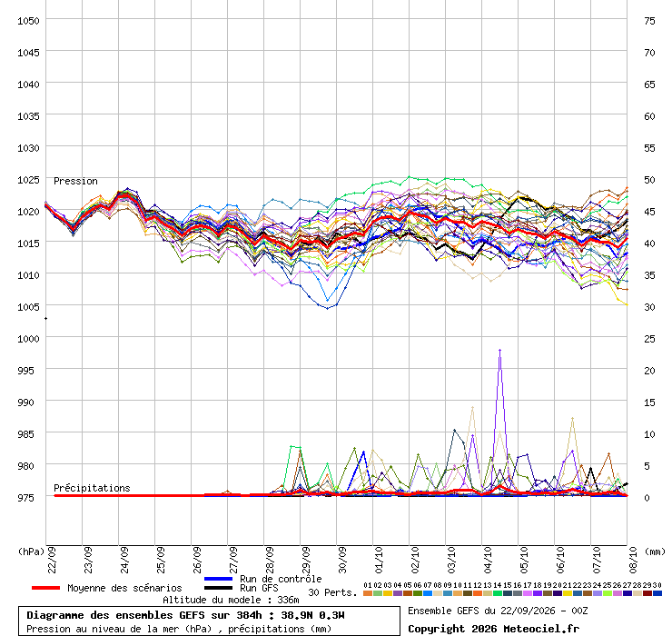Select the 28/09 date on the time axis
Image resolution: width=672 pixels, height=636 pixels.
[x=270, y=560]
